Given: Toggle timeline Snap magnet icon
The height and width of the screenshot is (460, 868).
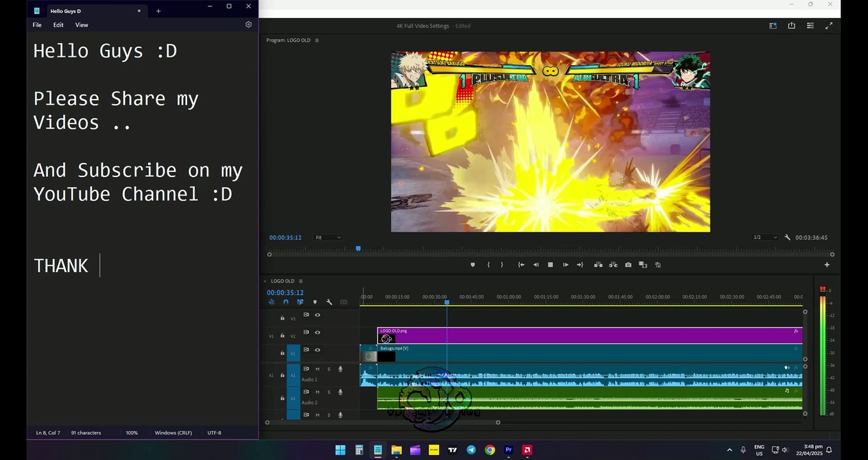Looking at the screenshot, I should [286, 302].
